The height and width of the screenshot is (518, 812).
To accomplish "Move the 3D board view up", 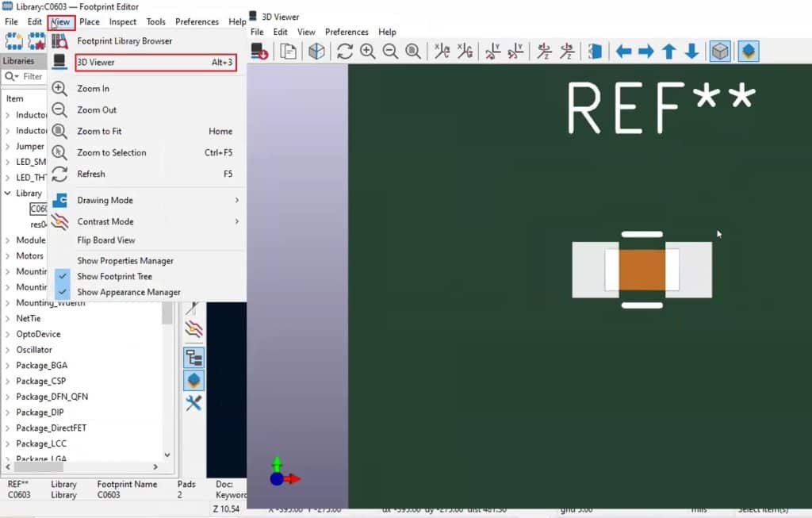I will [x=669, y=51].
